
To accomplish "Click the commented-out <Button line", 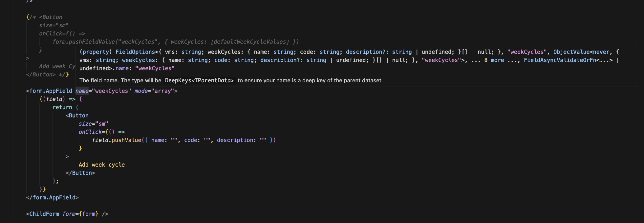I will point(51,17).
